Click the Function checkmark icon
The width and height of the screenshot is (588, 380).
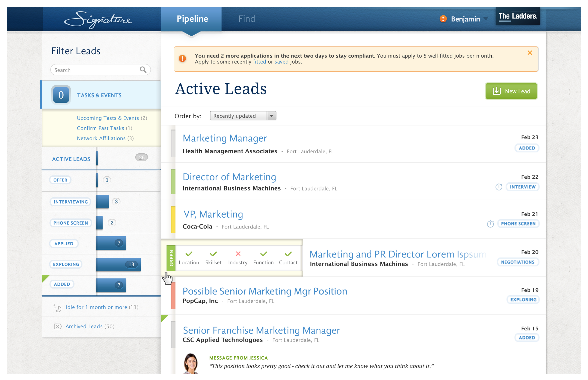[264, 254]
